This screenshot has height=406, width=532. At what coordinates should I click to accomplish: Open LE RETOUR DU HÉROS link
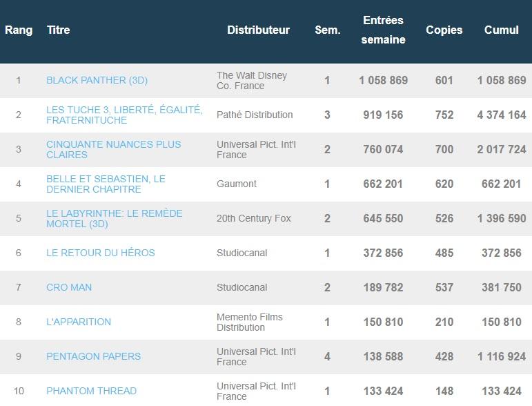click(100, 253)
